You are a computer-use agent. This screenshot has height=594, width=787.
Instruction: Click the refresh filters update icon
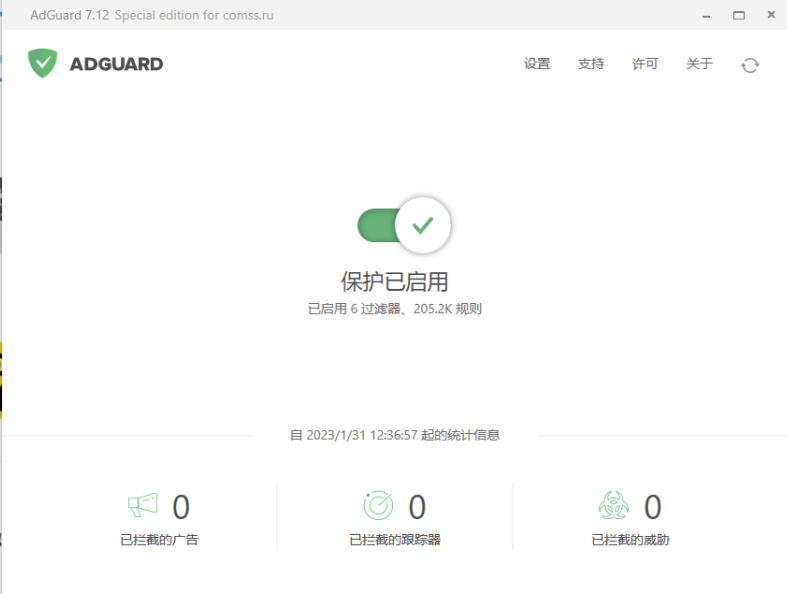pos(750,65)
